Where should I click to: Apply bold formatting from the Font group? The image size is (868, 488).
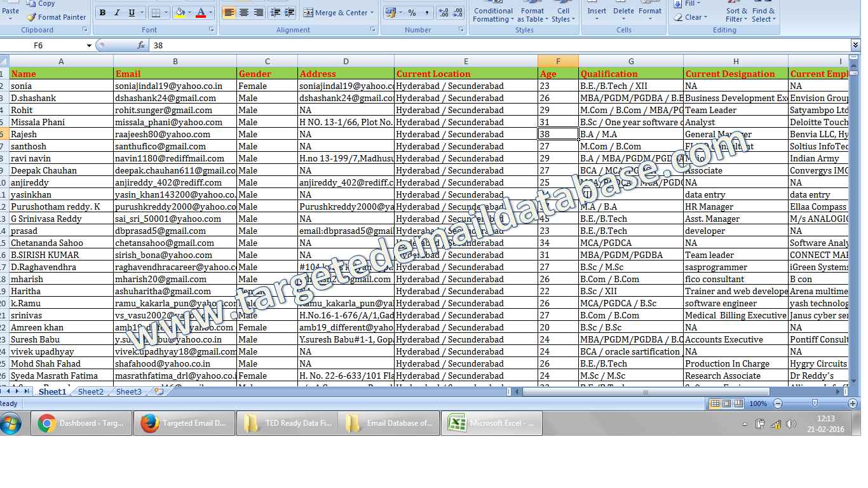[102, 13]
